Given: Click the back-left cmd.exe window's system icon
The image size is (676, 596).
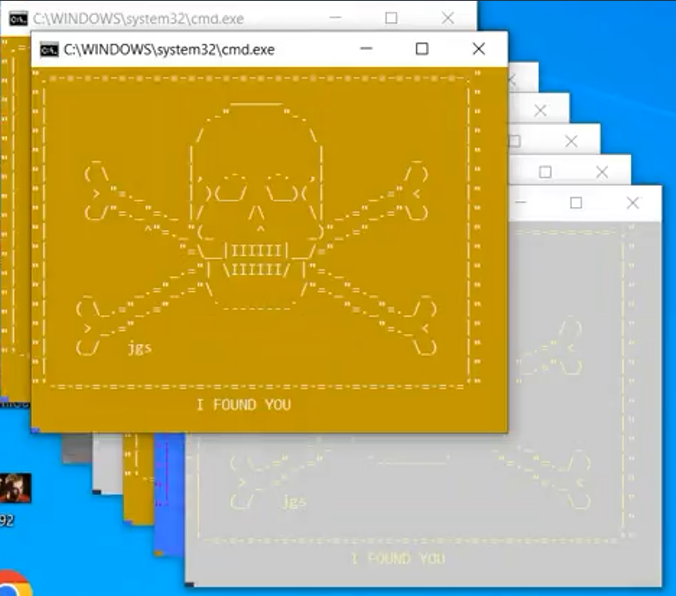Looking at the screenshot, I should point(17,18).
